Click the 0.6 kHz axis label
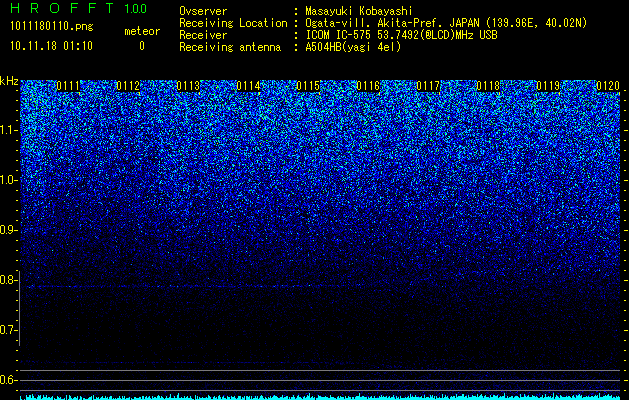Screen dimensions: 629x400 click(8, 380)
